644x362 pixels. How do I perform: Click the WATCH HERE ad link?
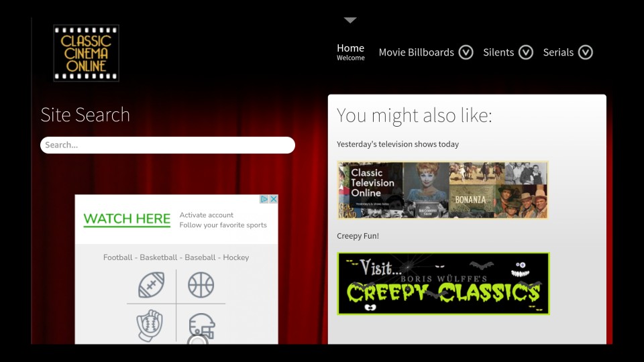127,219
